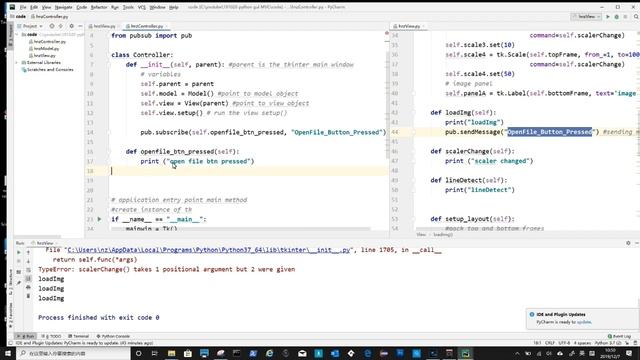
Task: Click the up stack trace arrow in Run panel
Action: [x=28, y=252]
